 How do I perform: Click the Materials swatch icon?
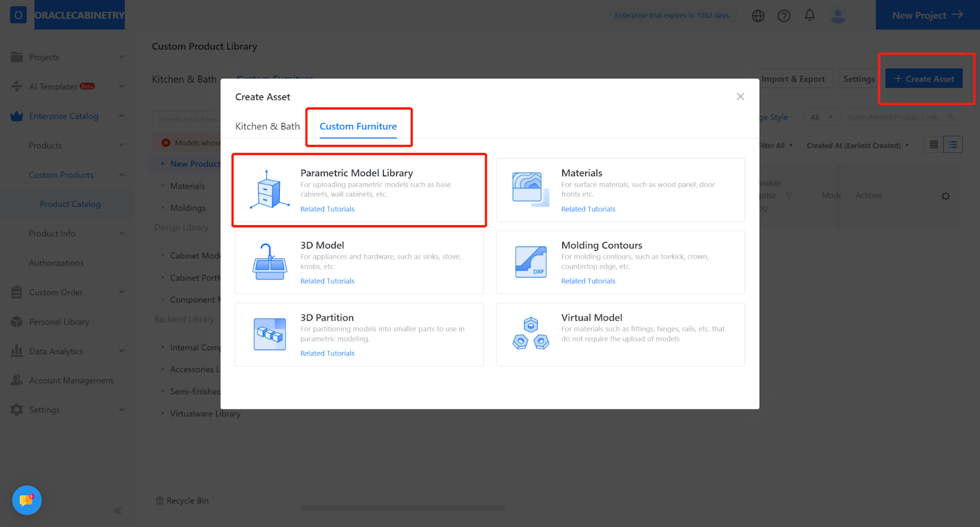530,189
